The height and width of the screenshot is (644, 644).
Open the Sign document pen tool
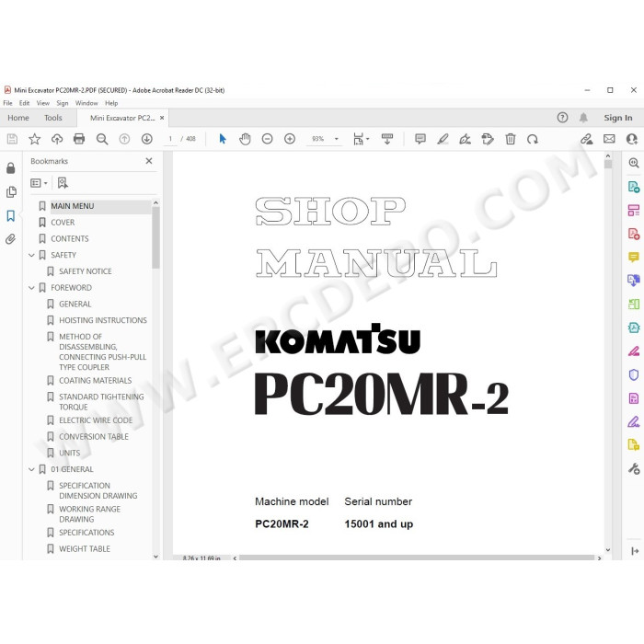(465, 139)
